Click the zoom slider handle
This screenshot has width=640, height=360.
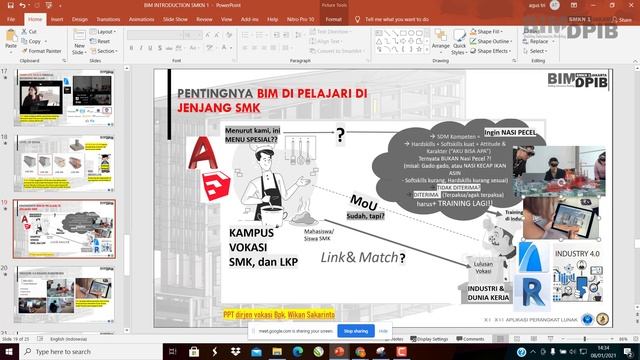coord(584,339)
